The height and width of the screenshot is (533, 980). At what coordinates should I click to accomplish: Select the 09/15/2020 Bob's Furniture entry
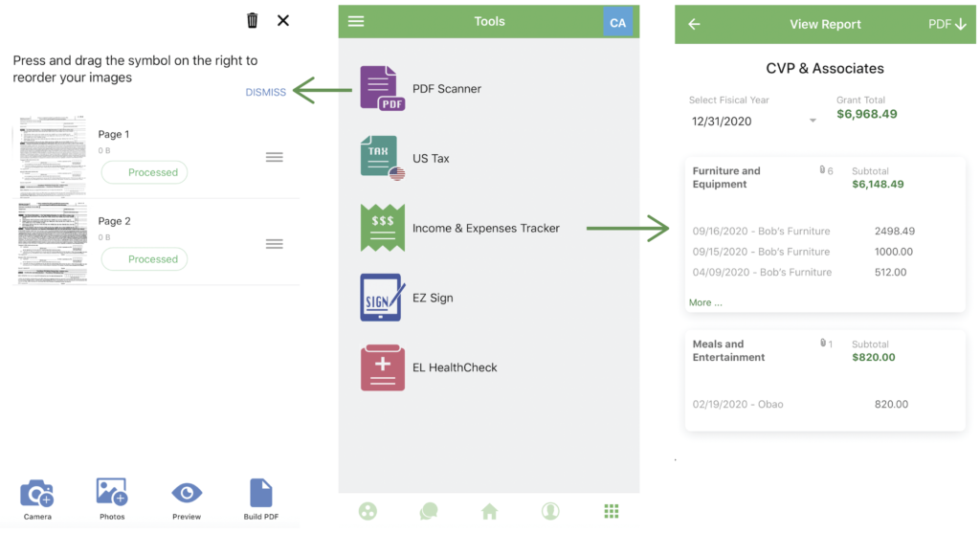(x=761, y=252)
